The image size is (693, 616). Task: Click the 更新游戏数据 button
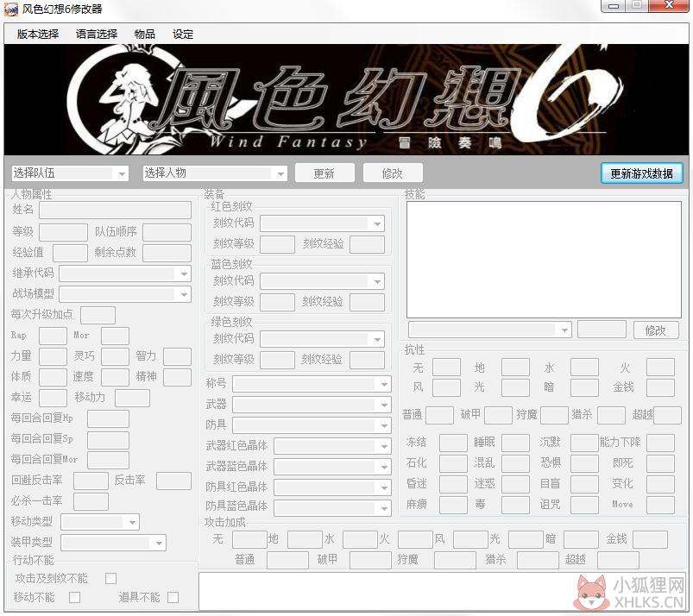click(642, 173)
